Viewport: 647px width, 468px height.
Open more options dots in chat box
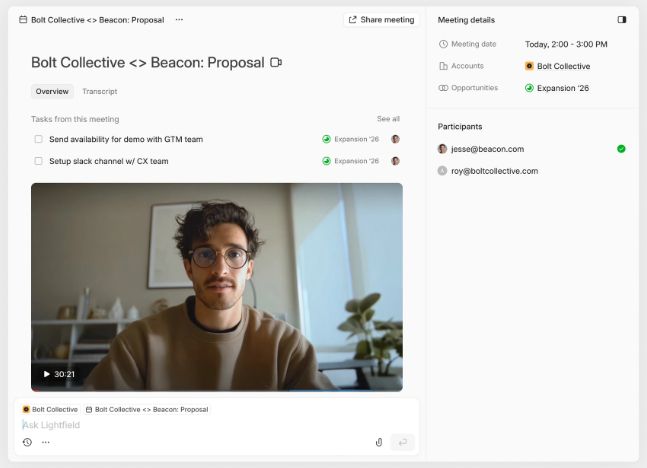pyautogui.click(x=46, y=442)
